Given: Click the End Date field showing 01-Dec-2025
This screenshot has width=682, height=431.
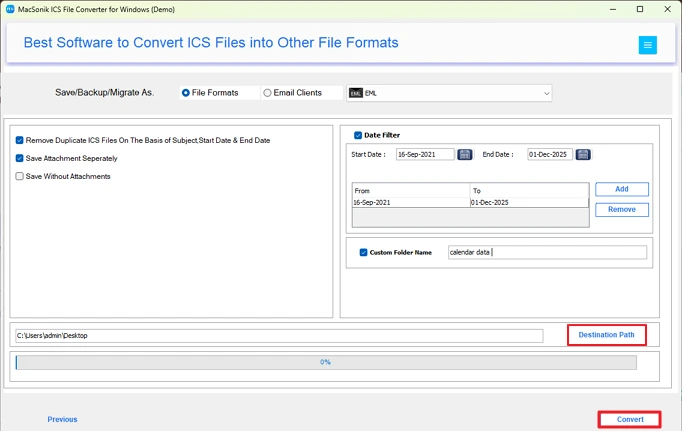Looking at the screenshot, I should 550,154.
